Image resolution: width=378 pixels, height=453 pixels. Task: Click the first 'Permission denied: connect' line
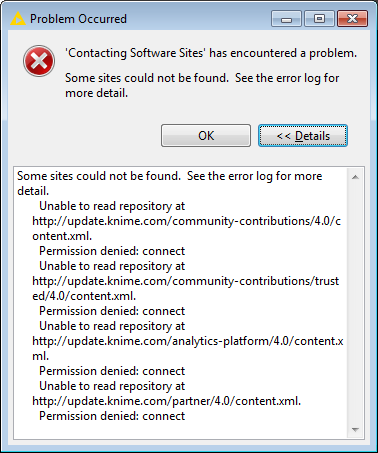[x=112, y=251]
